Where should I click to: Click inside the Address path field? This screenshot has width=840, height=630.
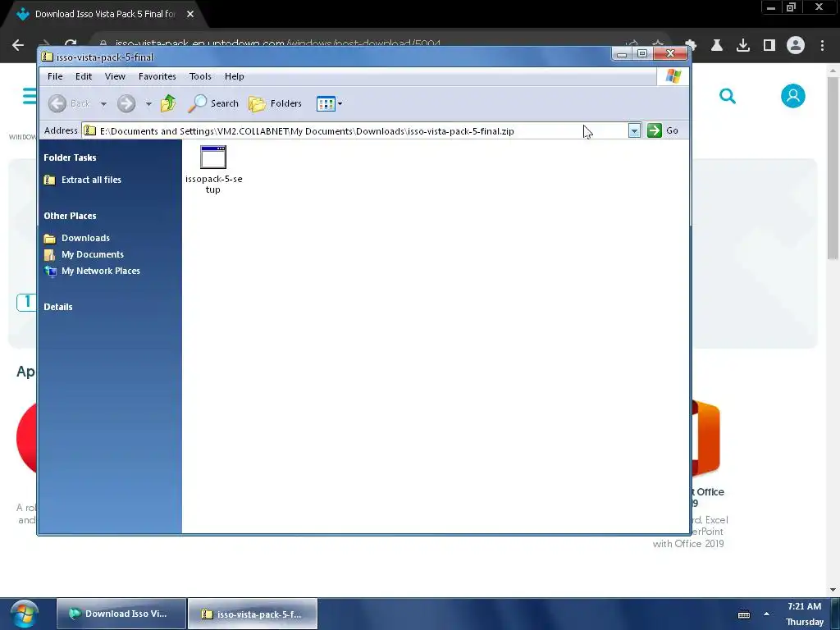pos(354,130)
